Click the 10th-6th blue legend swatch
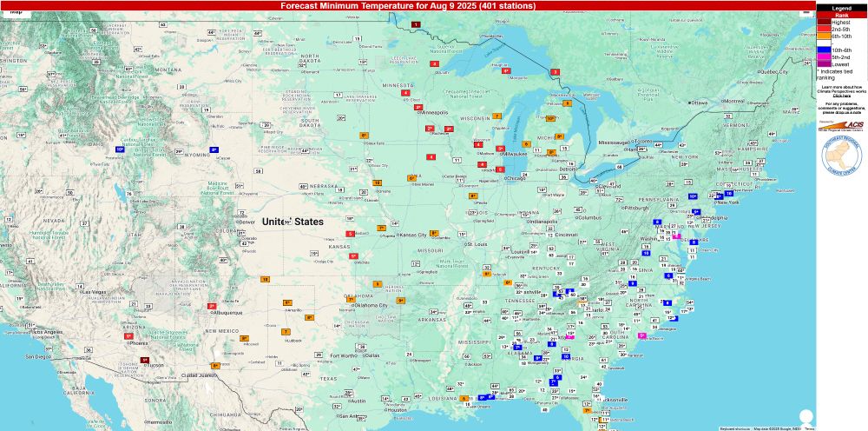 825,50
